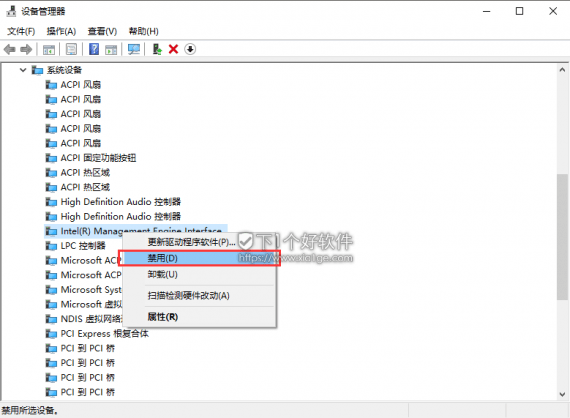Maximize the Device Manager window
The width and height of the screenshot is (570, 418).
(x=519, y=11)
